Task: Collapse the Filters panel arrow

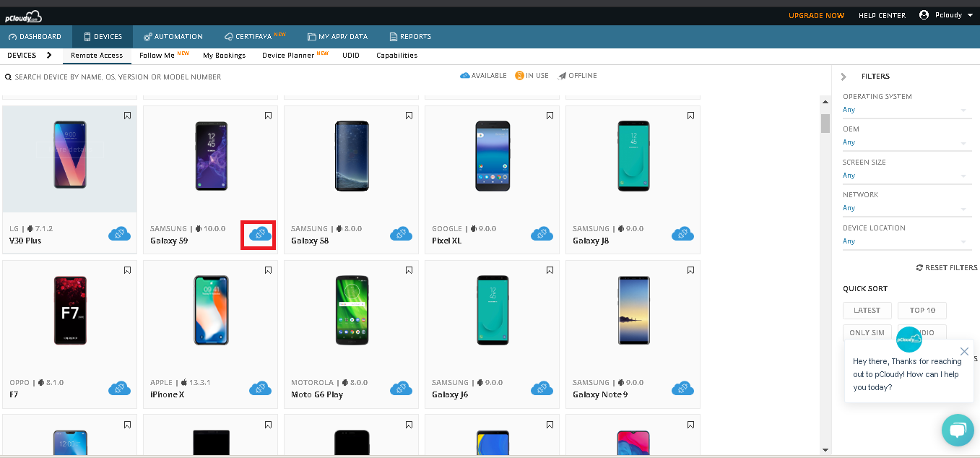Action: 844,77
